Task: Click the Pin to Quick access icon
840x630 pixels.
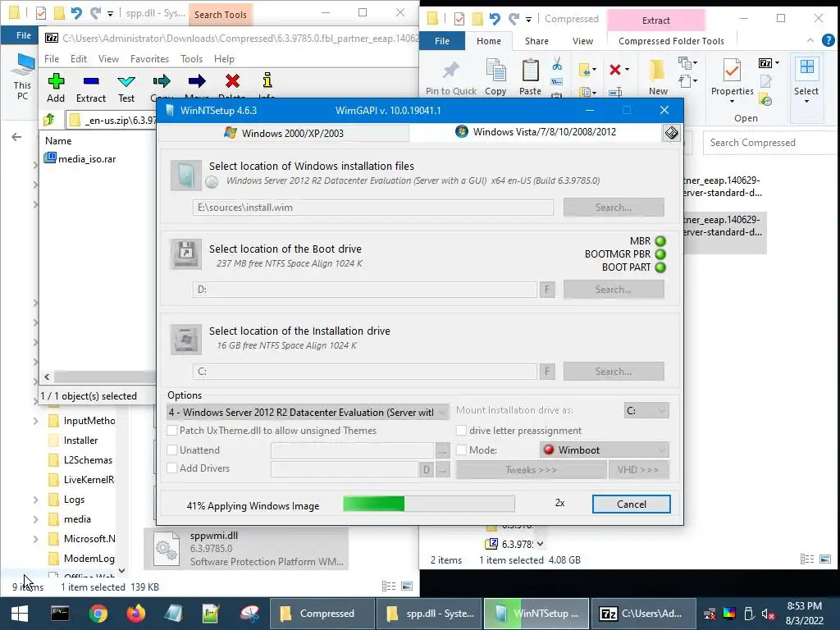Action: 450,72
